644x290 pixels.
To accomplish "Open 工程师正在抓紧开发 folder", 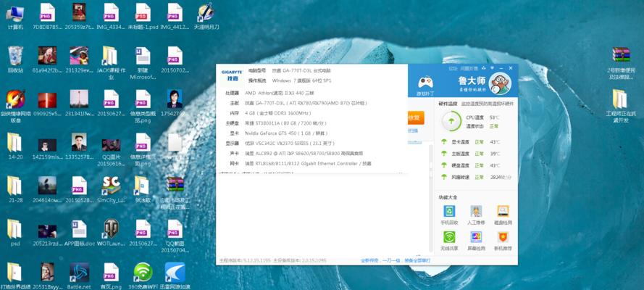I will click(621, 106).
